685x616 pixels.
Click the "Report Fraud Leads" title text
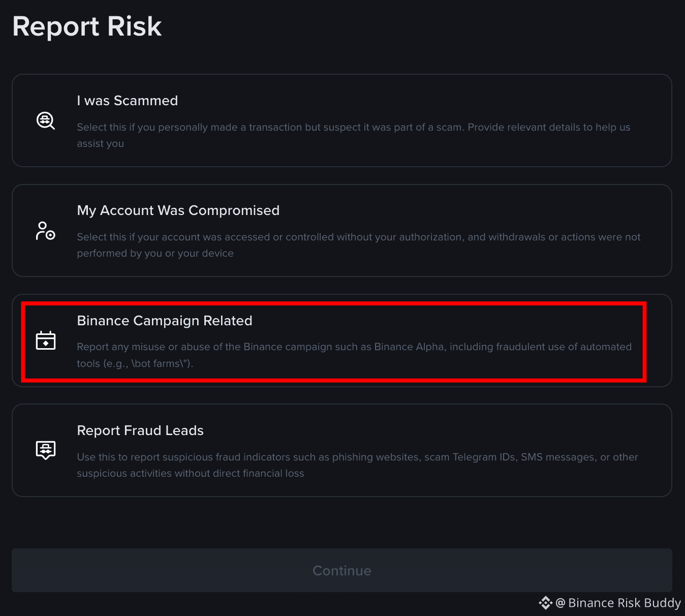pyautogui.click(x=140, y=430)
